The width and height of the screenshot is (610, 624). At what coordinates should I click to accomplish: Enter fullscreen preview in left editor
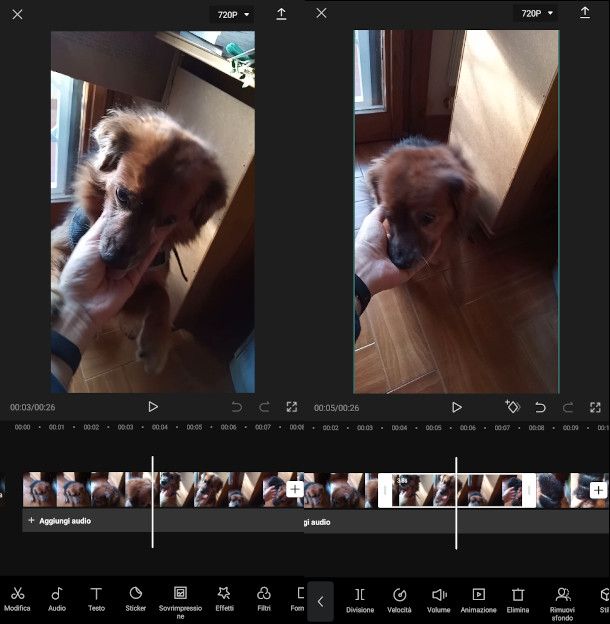[292, 407]
